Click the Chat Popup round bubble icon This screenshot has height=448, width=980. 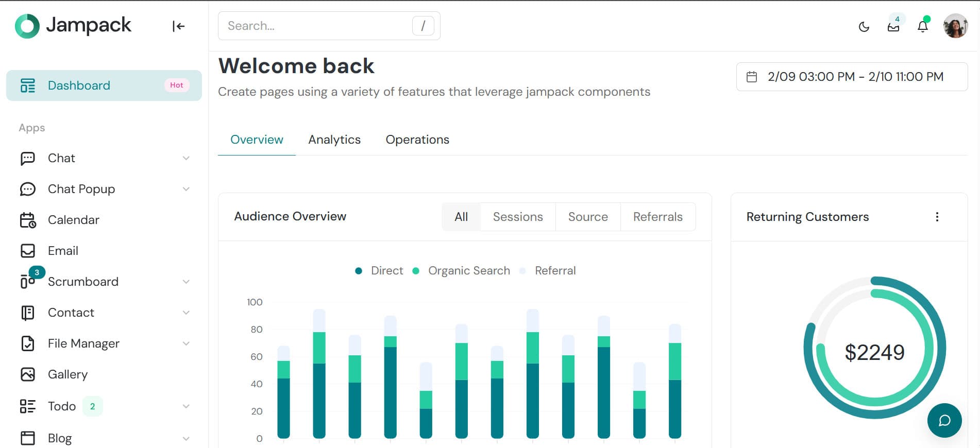pyautogui.click(x=28, y=189)
